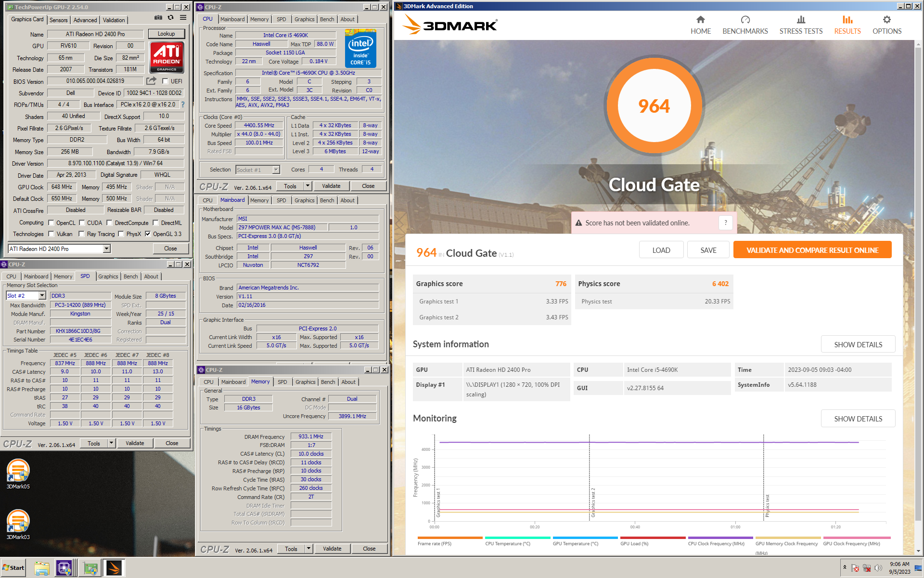Click the LOAD button in 3DMark
This screenshot has width=924, height=578.
coord(661,250)
